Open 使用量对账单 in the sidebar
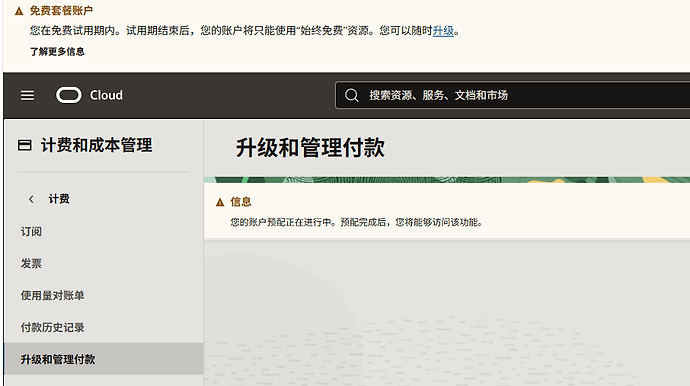The height and width of the screenshot is (386, 690). pyautogui.click(x=52, y=295)
